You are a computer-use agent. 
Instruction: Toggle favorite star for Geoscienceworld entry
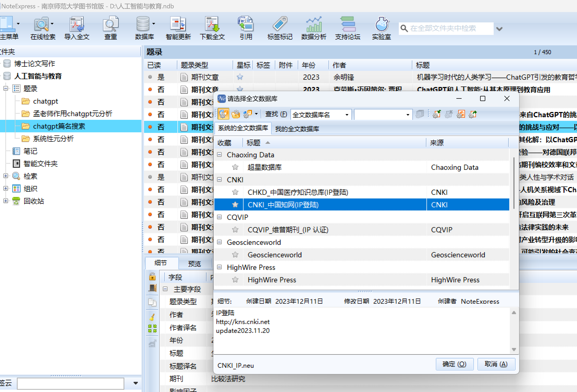pos(235,254)
